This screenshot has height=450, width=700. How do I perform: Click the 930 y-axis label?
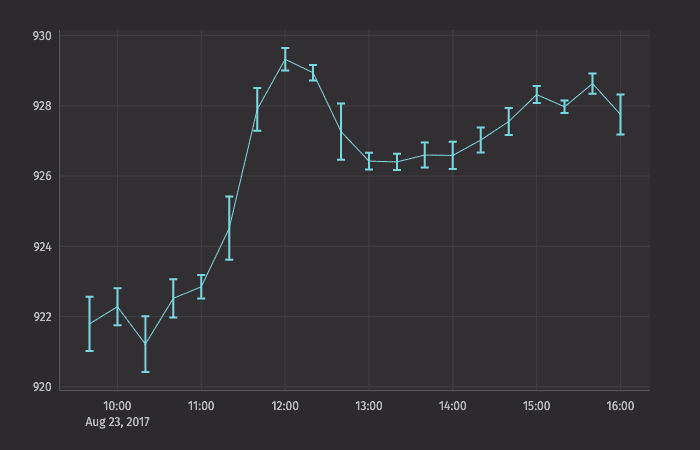[42, 36]
